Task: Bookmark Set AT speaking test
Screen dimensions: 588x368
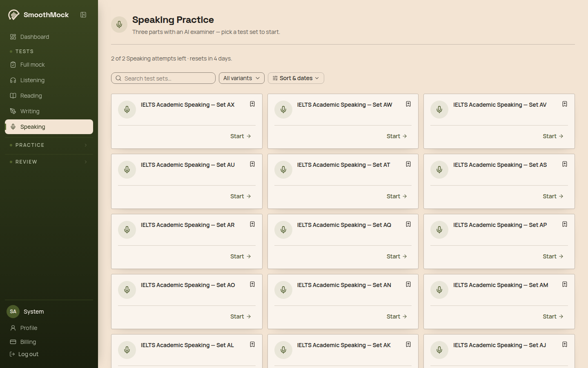Action: (x=408, y=164)
